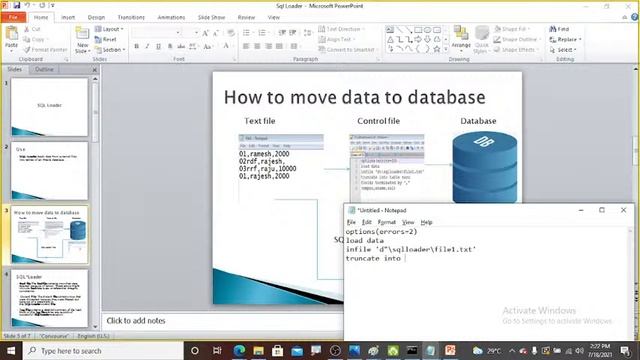Open Notepad File menu

tap(351, 222)
